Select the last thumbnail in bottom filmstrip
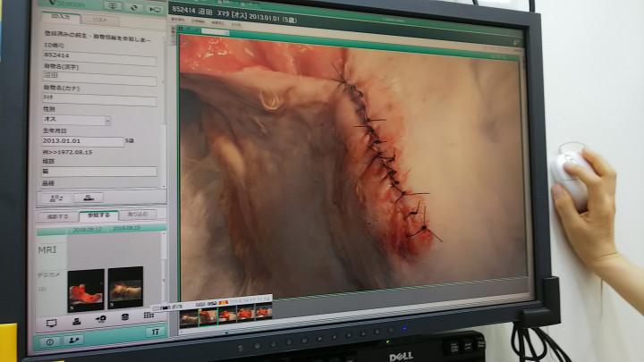This screenshot has width=644, height=362. 263,312
